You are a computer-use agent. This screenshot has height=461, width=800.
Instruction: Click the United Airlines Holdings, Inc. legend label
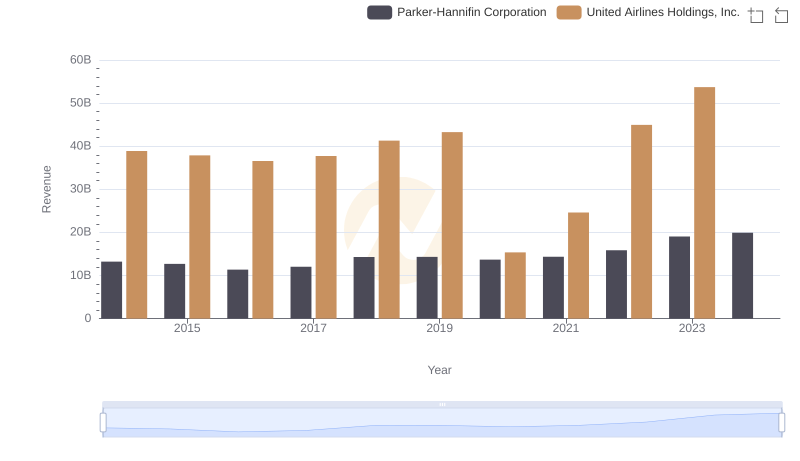(662, 13)
